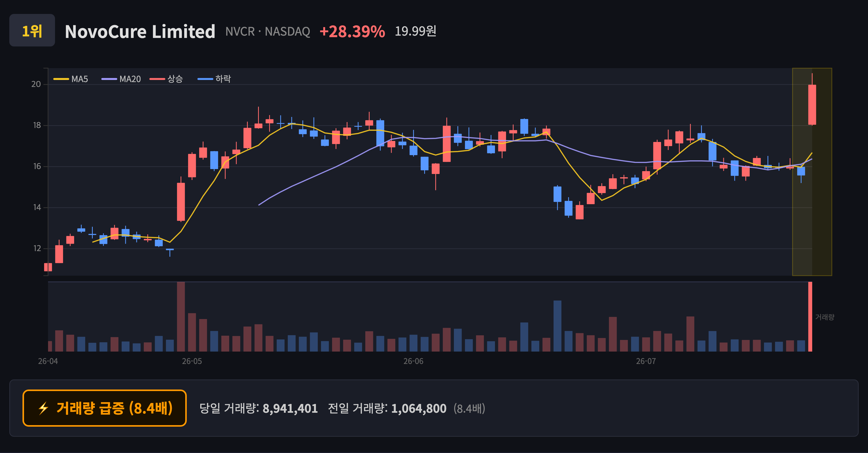This screenshot has height=453, width=868.
Task: Click the 거래량 급증 (8.4배) badge
Action: [x=104, y=408]
